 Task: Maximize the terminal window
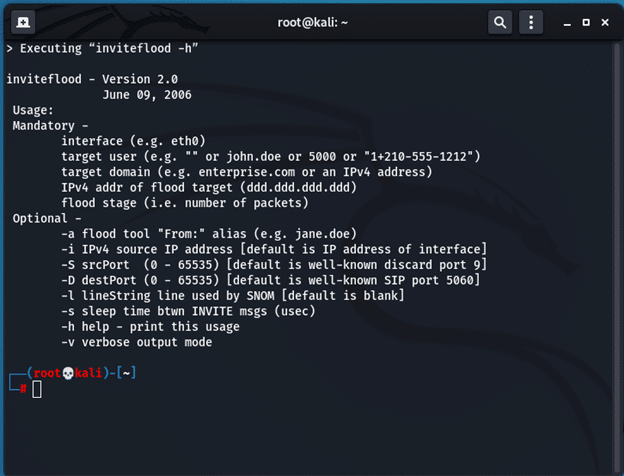(x=586, y=22)
